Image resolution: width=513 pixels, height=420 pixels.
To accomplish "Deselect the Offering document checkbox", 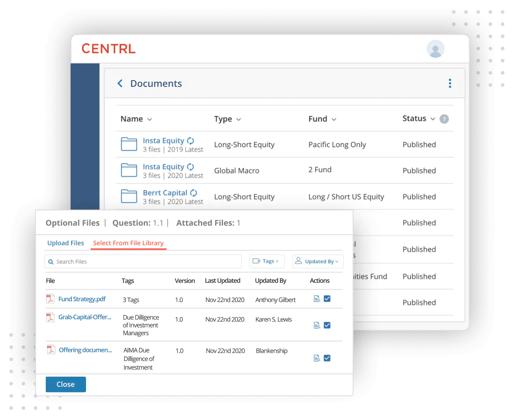I will pos(327,358).
